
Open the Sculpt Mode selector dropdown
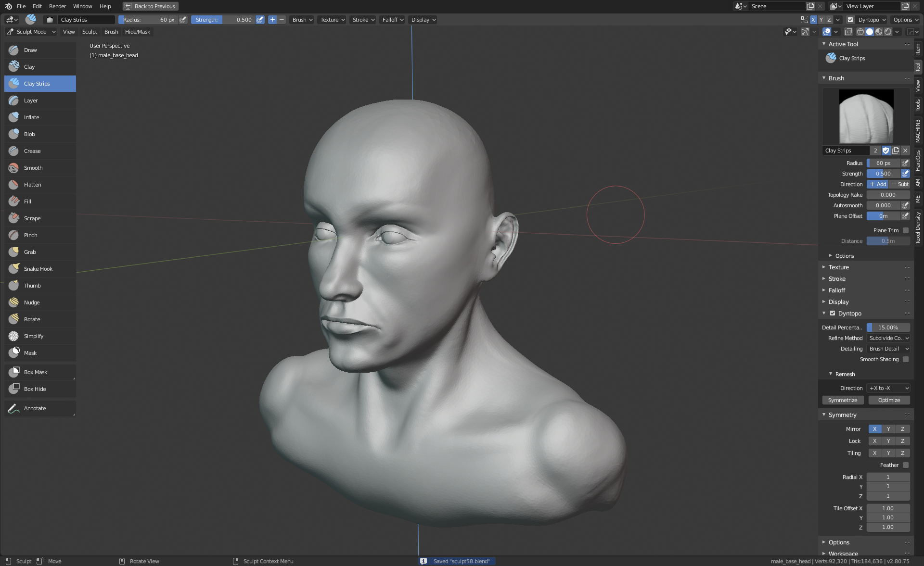tap(31, 32)
